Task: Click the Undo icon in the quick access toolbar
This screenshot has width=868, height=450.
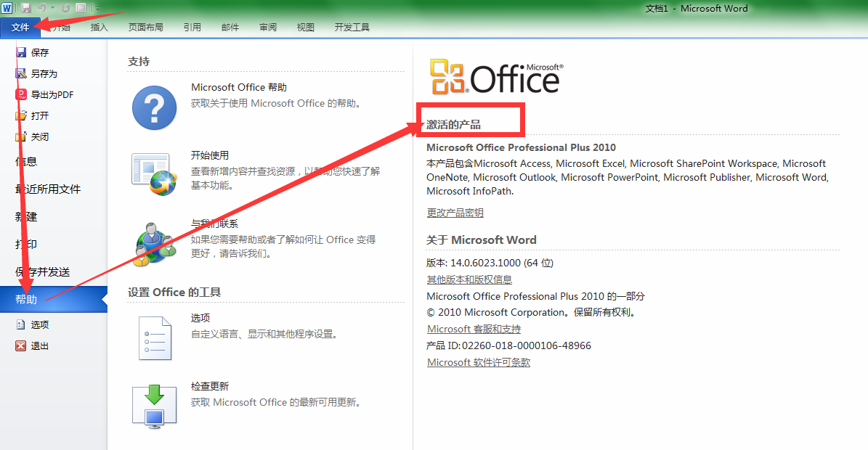Action: (x=41, y=8)
